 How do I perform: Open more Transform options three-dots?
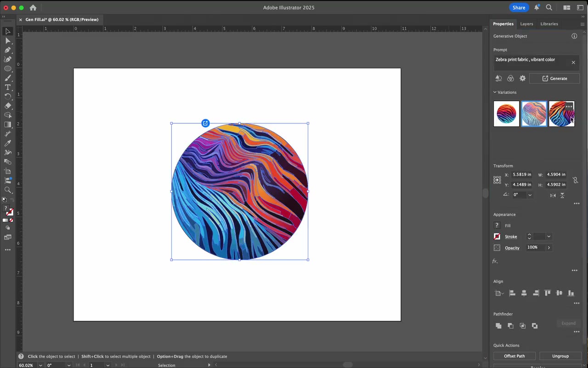click(x=577, y=204)
